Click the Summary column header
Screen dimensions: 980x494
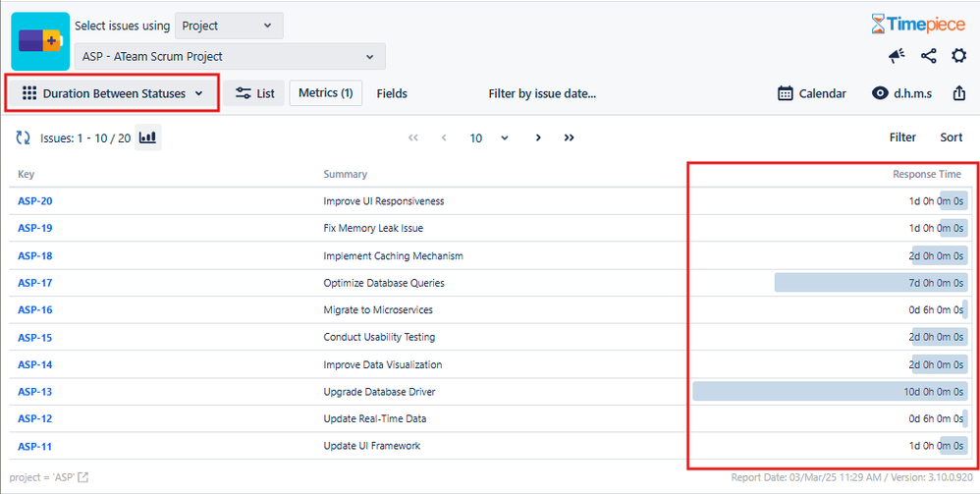pyautogui.click(x=345, y=174)
